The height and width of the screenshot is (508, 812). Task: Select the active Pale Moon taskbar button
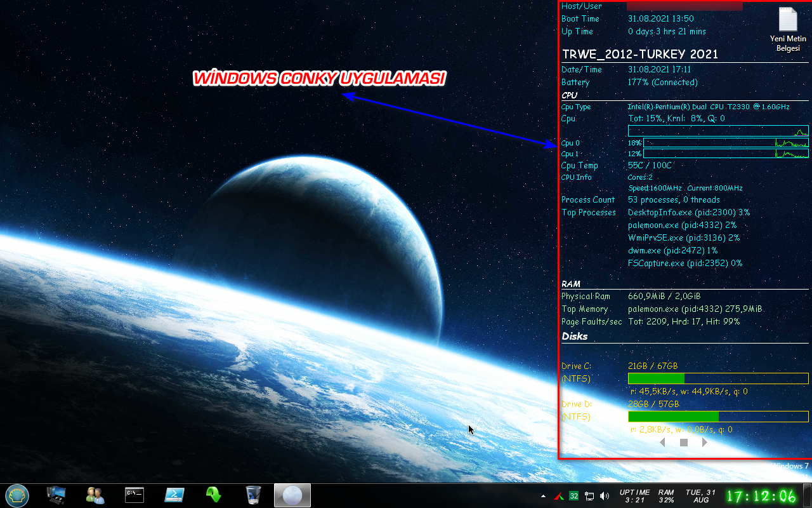click(x=292, y=495)
